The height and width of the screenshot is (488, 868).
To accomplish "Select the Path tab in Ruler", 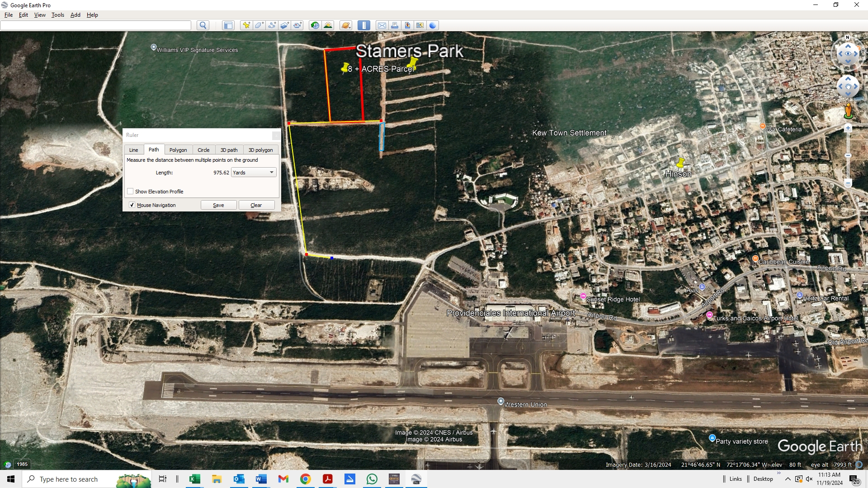I will (154, 150).
